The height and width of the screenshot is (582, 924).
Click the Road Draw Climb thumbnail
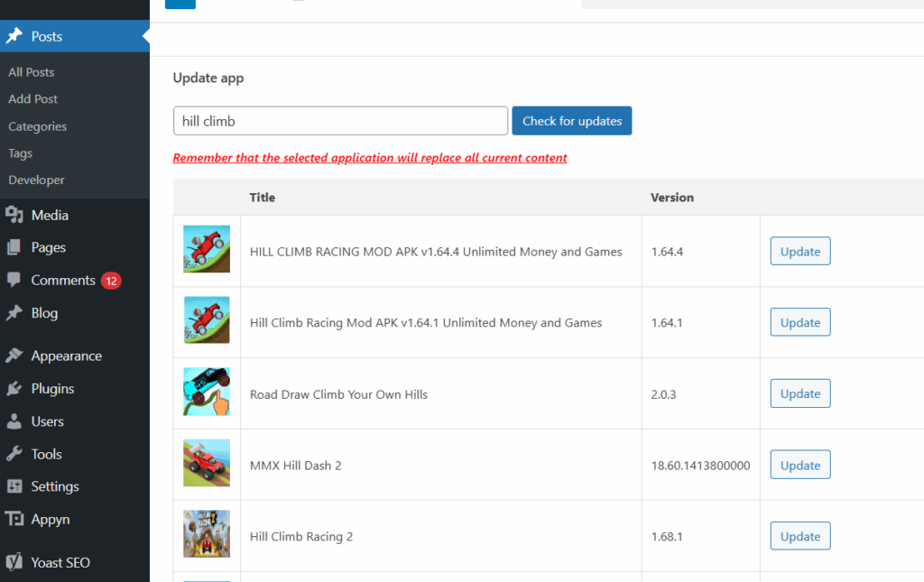(x=207, y=391)
